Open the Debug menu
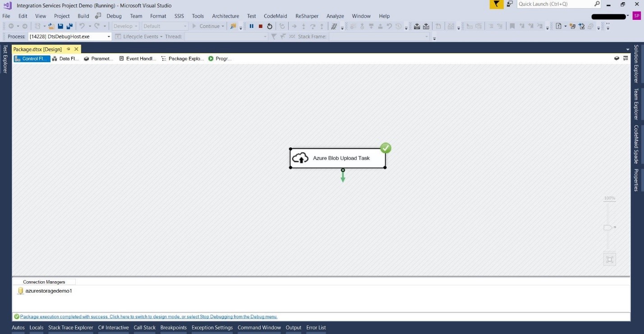 tap(114, 16)
